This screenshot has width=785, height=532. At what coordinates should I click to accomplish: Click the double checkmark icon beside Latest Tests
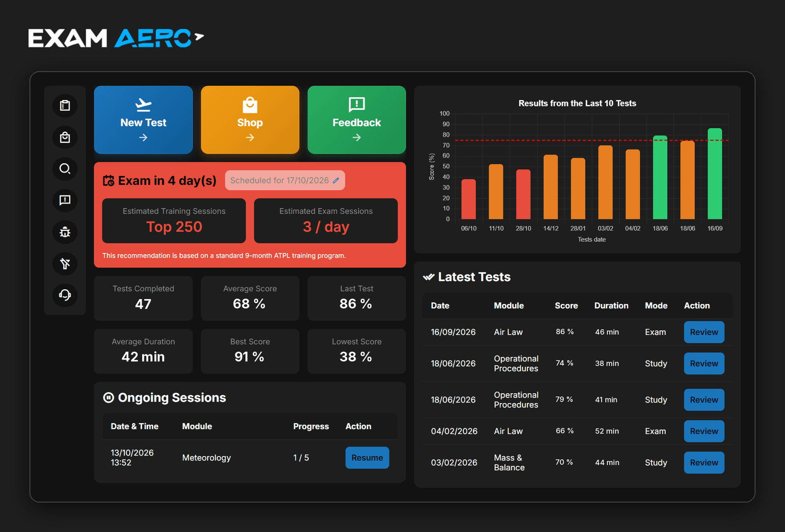click(429, 277)
